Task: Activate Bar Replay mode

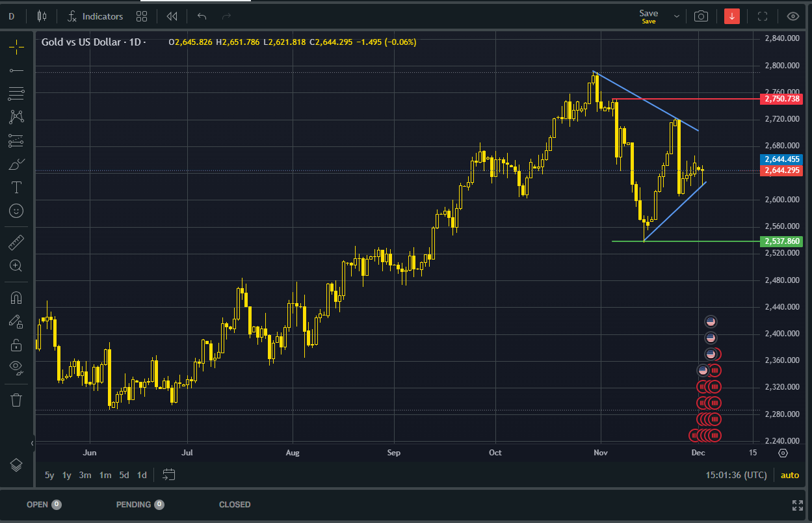Action: (x=172, y=16)
